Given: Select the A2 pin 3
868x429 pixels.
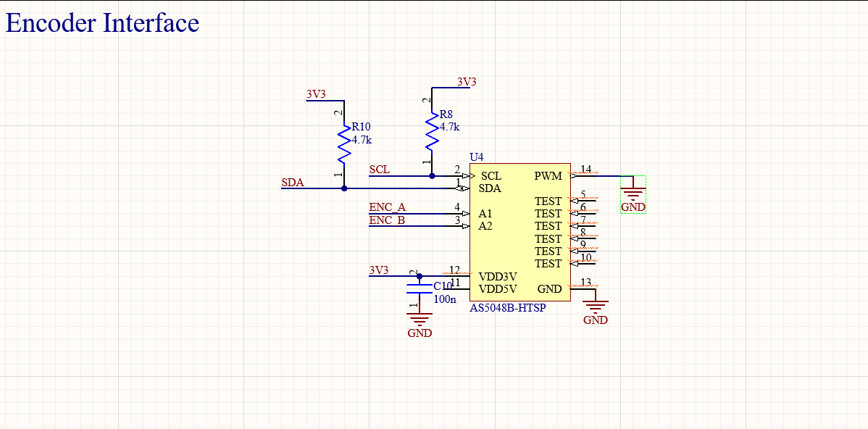Looking at the screenshot, I should click(x=456, y=225).
